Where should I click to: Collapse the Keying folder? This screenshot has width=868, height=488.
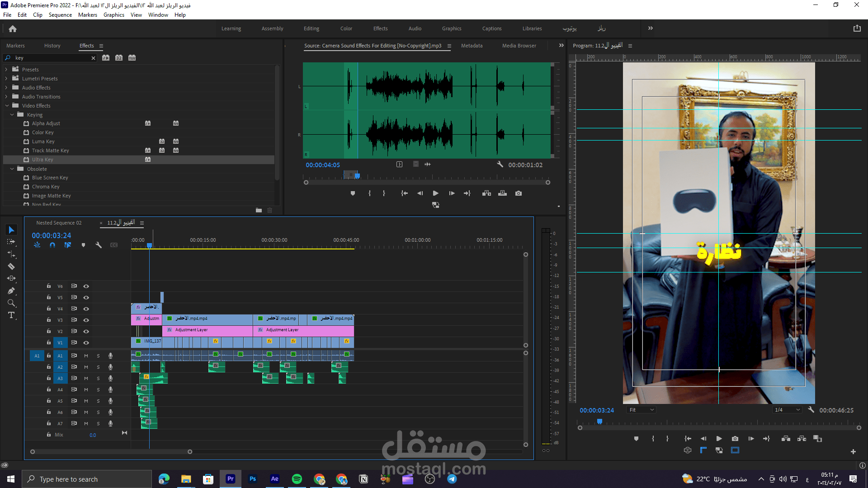[12, 115]
